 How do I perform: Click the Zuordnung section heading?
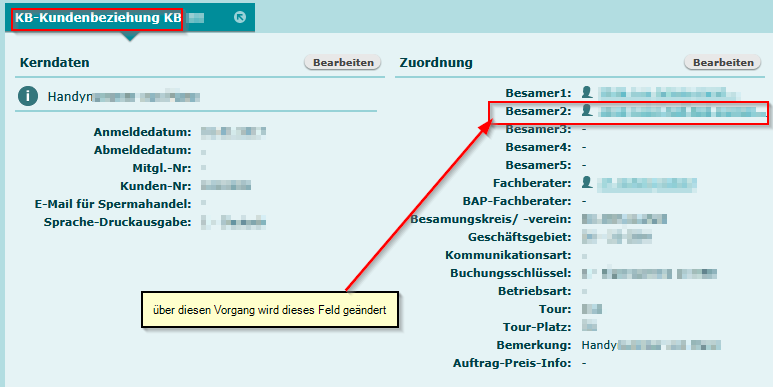pos(436,63)
